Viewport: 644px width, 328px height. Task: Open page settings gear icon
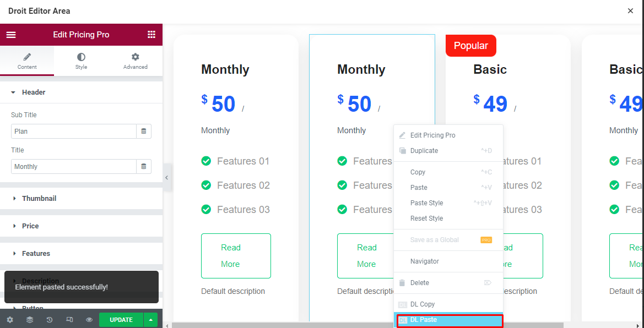pos(10,320)
